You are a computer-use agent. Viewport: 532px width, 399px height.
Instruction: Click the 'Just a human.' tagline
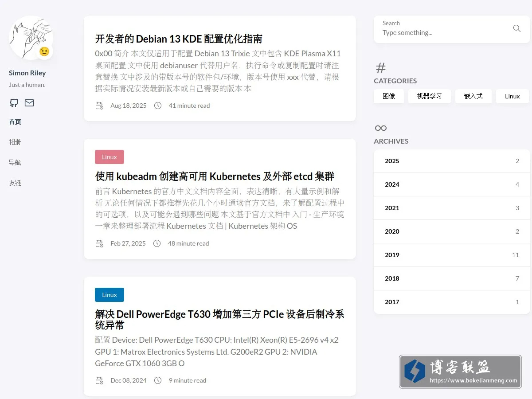[27, 85]
